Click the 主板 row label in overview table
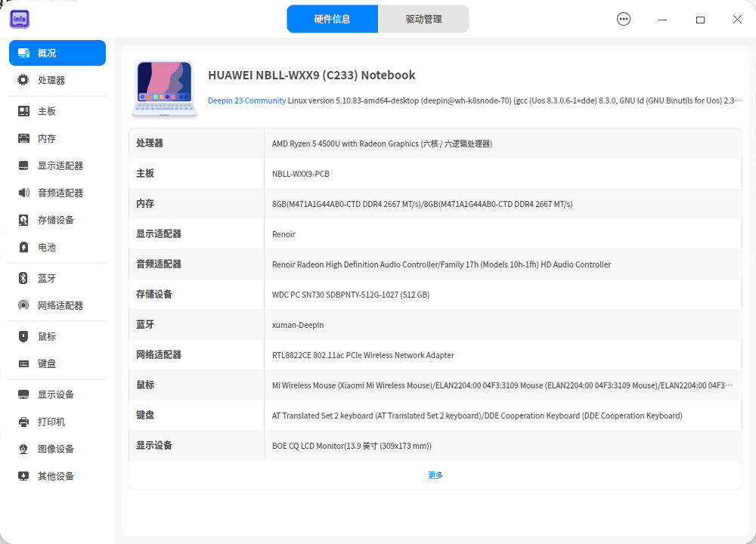This screenshot has width=756, height=544. coord(145,174)
